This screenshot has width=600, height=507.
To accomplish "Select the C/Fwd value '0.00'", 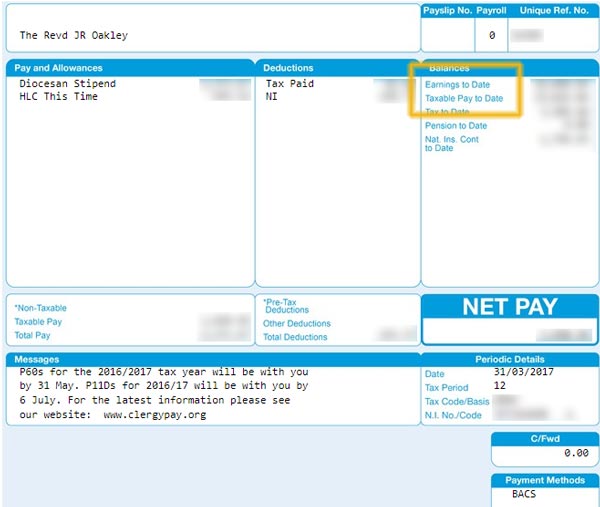I will (576, 453).
